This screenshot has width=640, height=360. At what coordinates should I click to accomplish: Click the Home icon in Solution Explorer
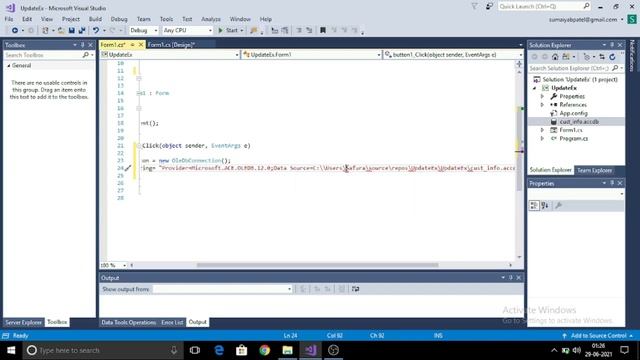pyautogui.click(x=555, y=57)
